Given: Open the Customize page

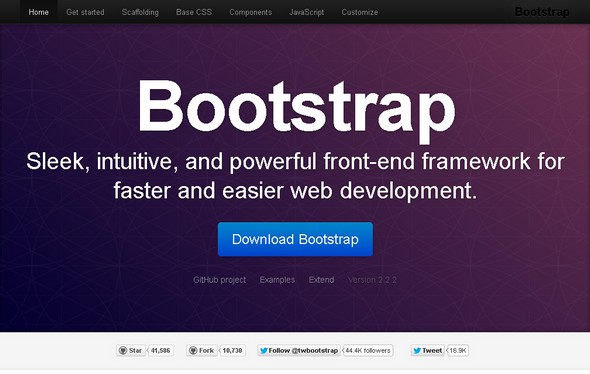Looking at the screenshot, I should (x=360, y=12).
